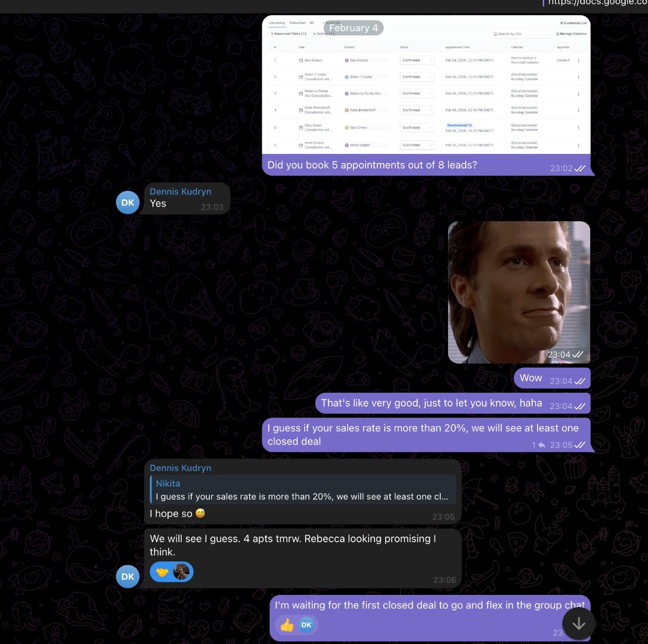Select the "Yes" message text
The height and width of the screenshot is (644, 648).
click(158, 204)
